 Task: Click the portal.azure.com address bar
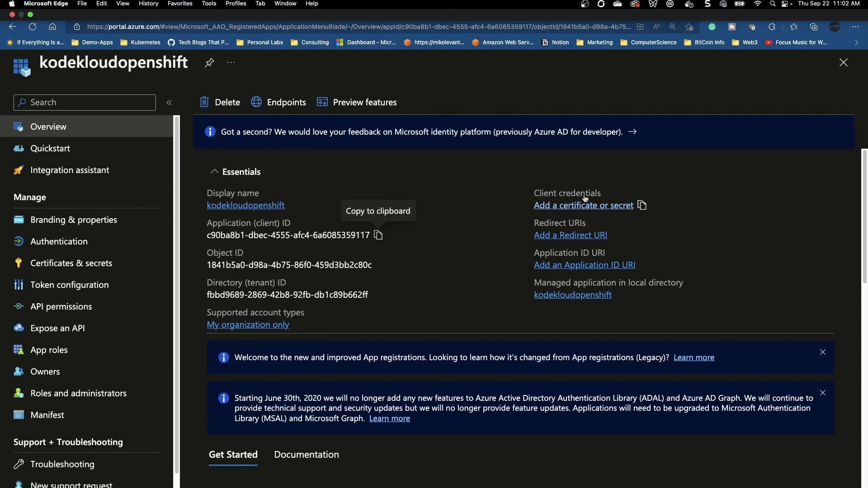click(x=359, y=27)
